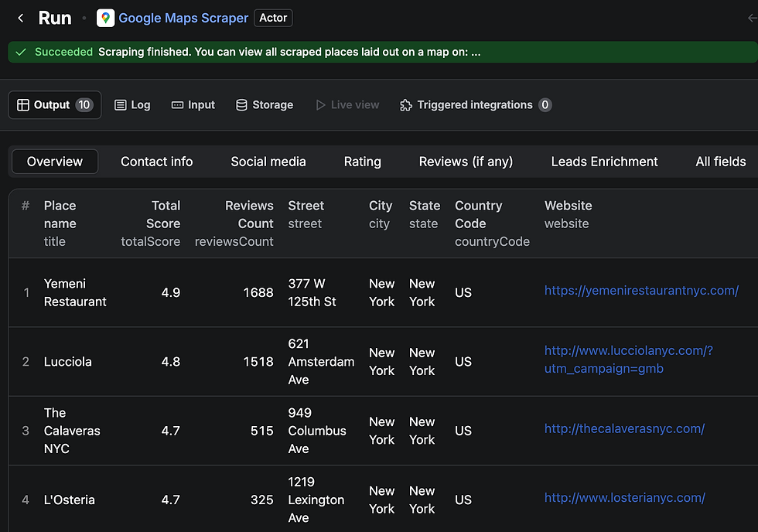758x532 pixels.
Task: Open the Social media view
Action: [x=268, y=162]
